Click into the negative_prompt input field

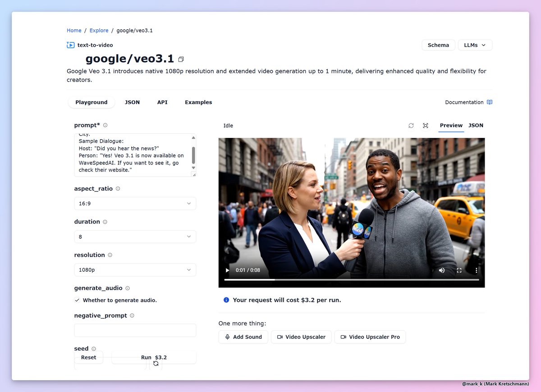pyautogui.click(x=135, y=330)
